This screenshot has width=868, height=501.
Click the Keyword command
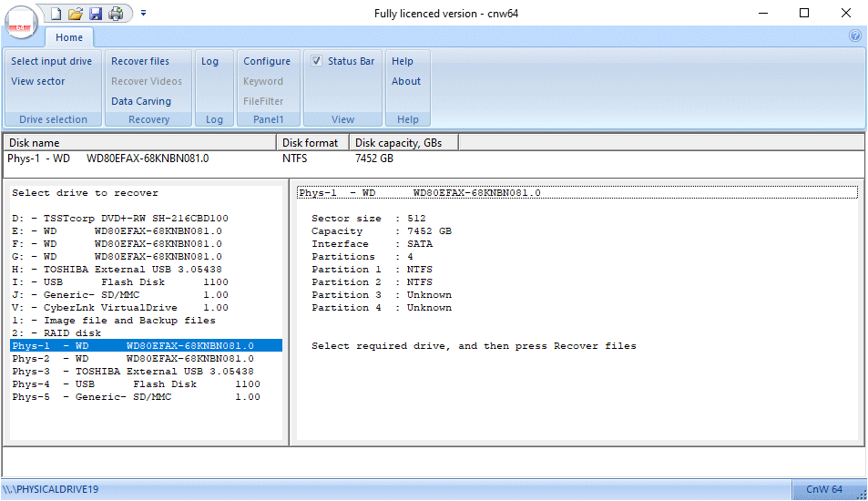pos(263,81)
